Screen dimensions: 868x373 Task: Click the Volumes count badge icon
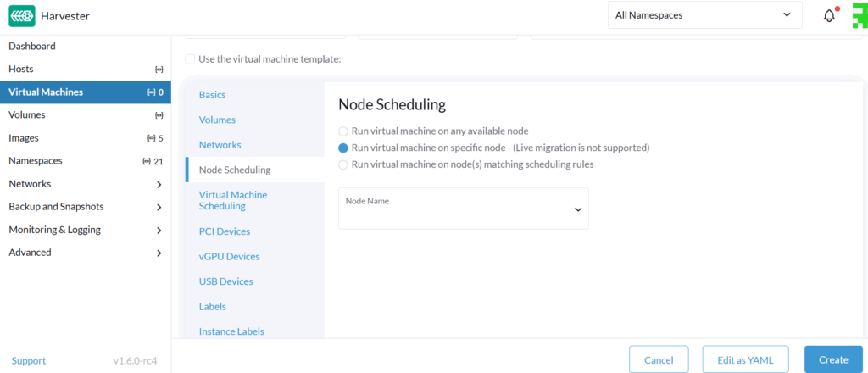pyautogui.click(x=159, y=115)
